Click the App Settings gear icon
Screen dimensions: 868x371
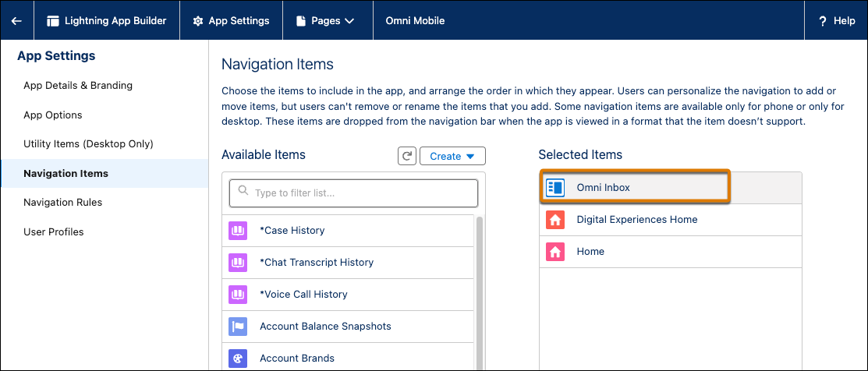[197, 21]
